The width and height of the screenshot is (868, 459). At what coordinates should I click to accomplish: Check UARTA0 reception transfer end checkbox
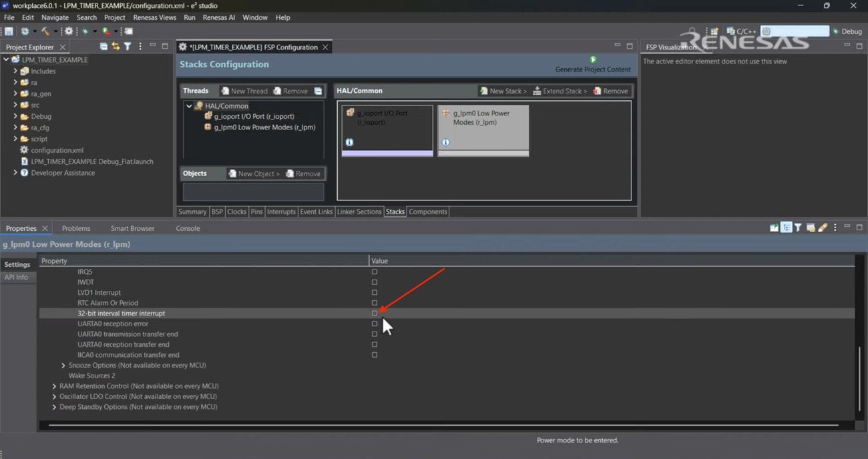pos(375,344)
